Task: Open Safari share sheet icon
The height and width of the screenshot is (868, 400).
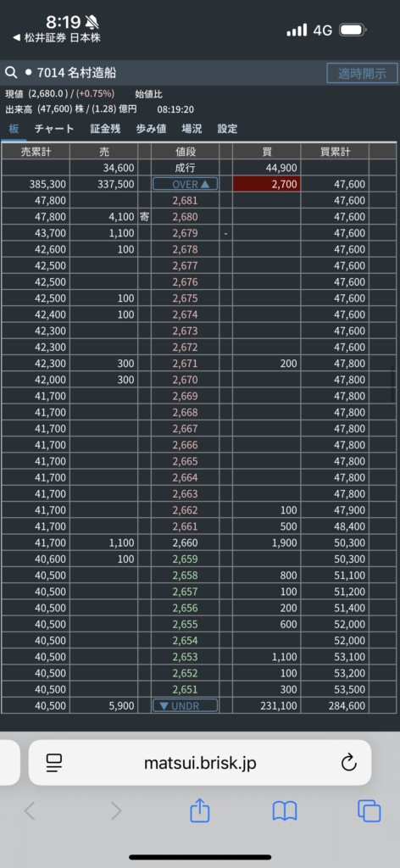Action: coord(200,811)
